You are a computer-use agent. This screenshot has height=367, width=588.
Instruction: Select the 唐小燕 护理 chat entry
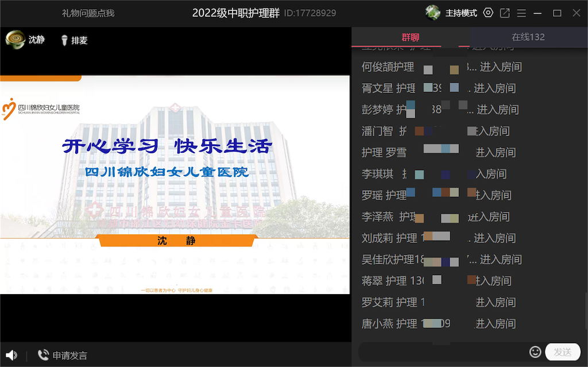[x=439, y=324]
